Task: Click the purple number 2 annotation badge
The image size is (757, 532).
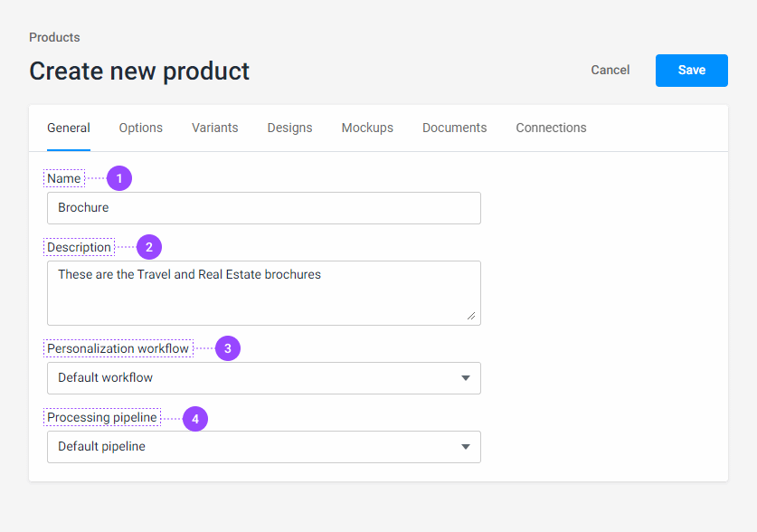Action: click(x=148, y=247)
